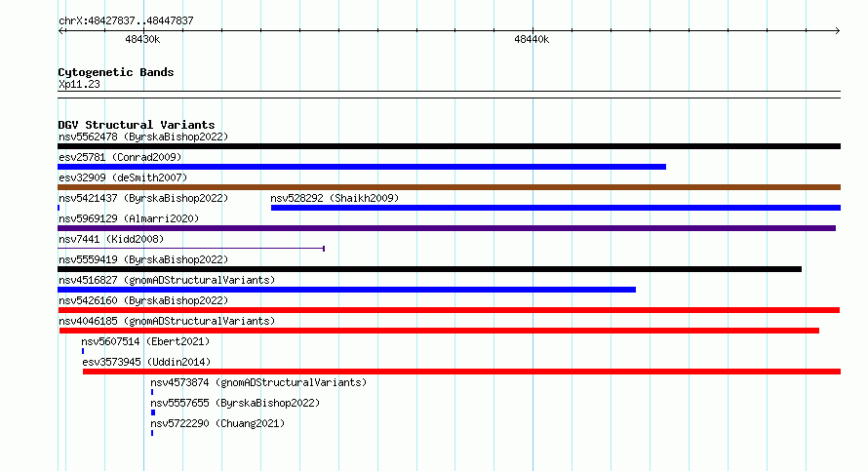Image resolution: width=868 pixels, height=471 pixels.
Task: Click the nsv5559419 (ByrskaBishop2022) label
Action: 143,259
